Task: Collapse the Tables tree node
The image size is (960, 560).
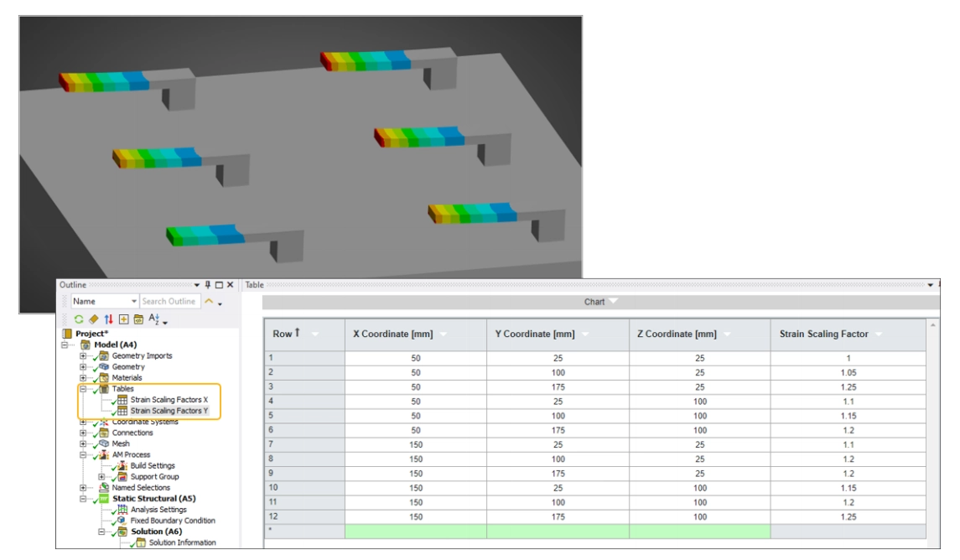Action: [x=83, y=389]
